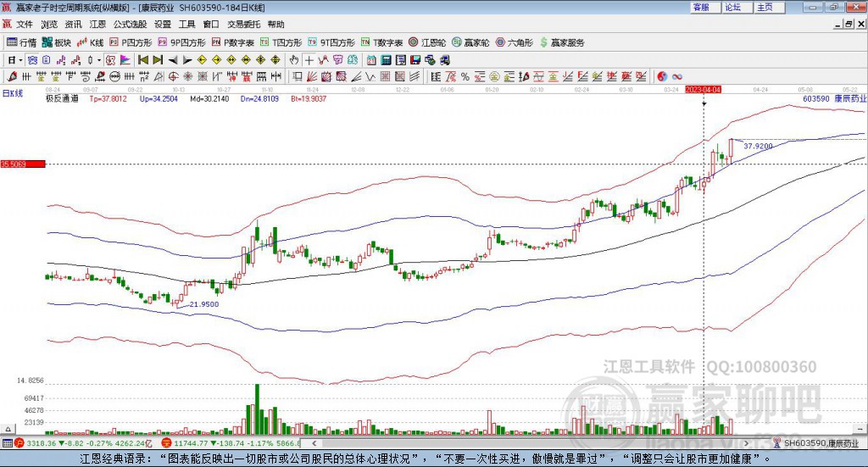Open the T四方形 tool
The width and height of the screenshot is (868, 467).
coord(281,42)
